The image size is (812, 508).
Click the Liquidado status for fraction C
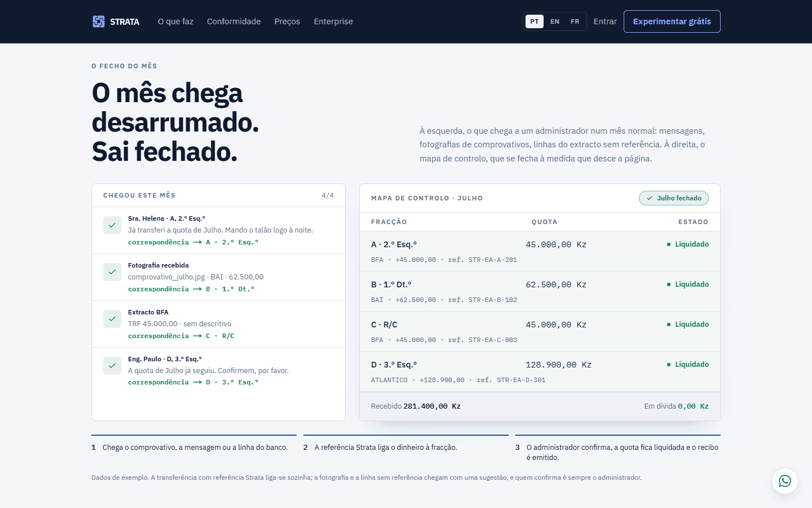point(688,325)
